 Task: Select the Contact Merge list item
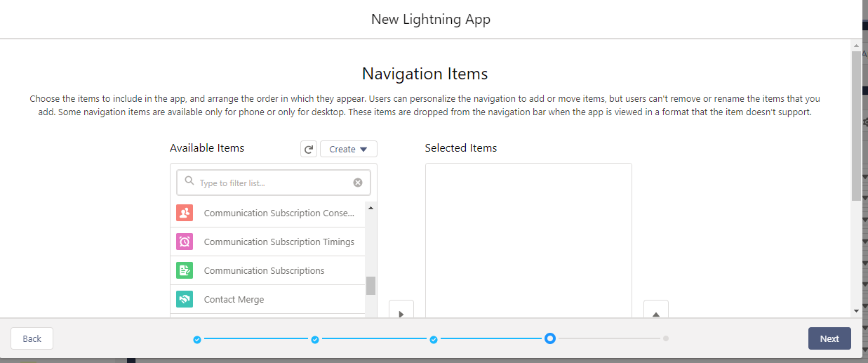[x=234, y=299]
